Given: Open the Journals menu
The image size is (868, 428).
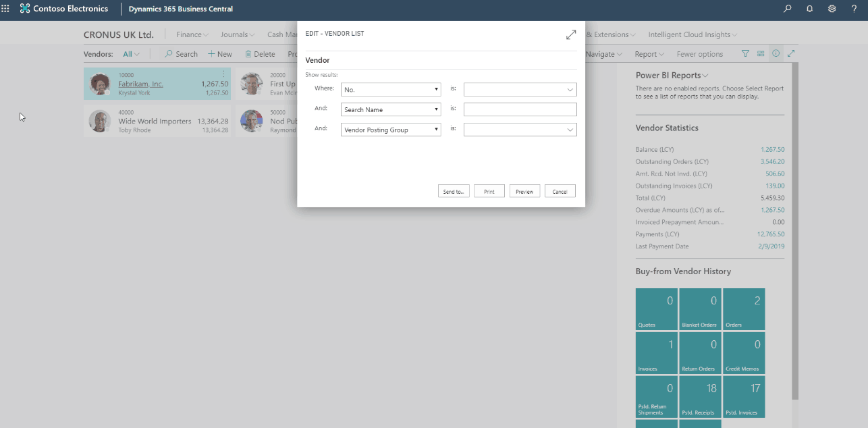Looking at the screenshot, I should point(238,34).
